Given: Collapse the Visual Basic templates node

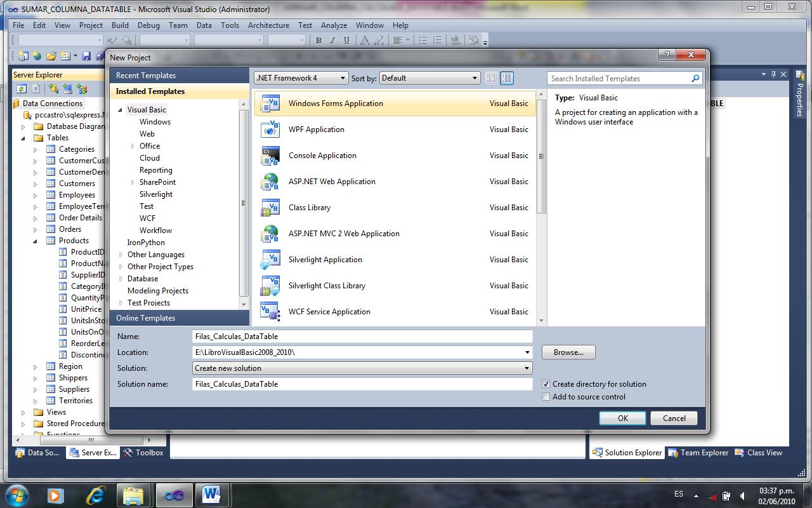Looking at the screenshot, I should 121,109.
